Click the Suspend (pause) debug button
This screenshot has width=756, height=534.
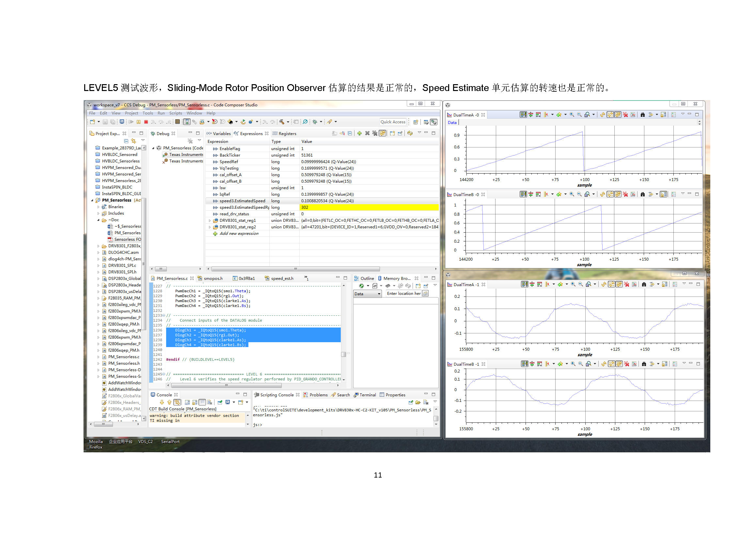[x=138, y=122]
